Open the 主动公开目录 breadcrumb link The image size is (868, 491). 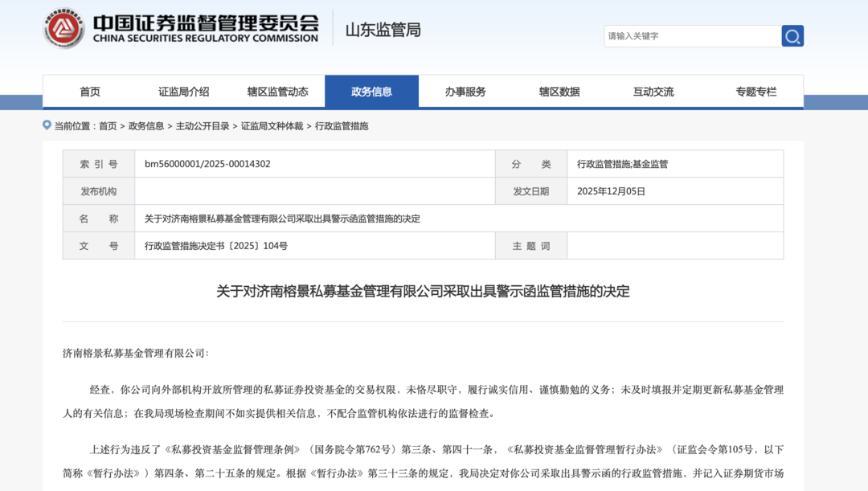click(x=203, y=126)
